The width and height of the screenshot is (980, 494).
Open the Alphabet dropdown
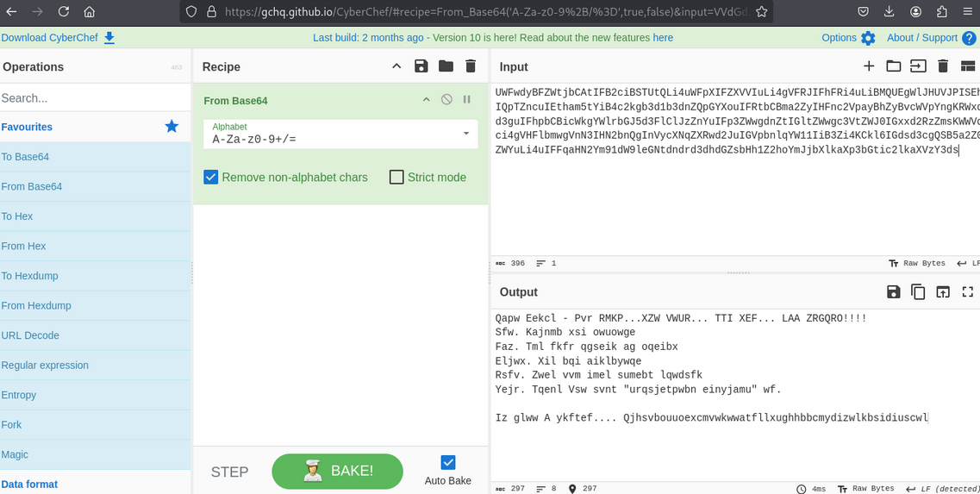click(x=466, y=134)
